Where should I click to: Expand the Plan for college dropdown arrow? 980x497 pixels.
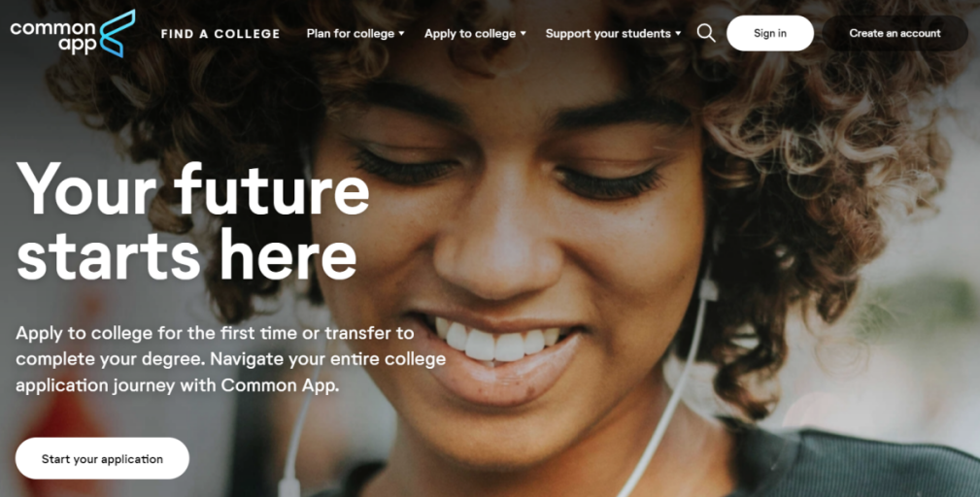click(x=401, y=34)
